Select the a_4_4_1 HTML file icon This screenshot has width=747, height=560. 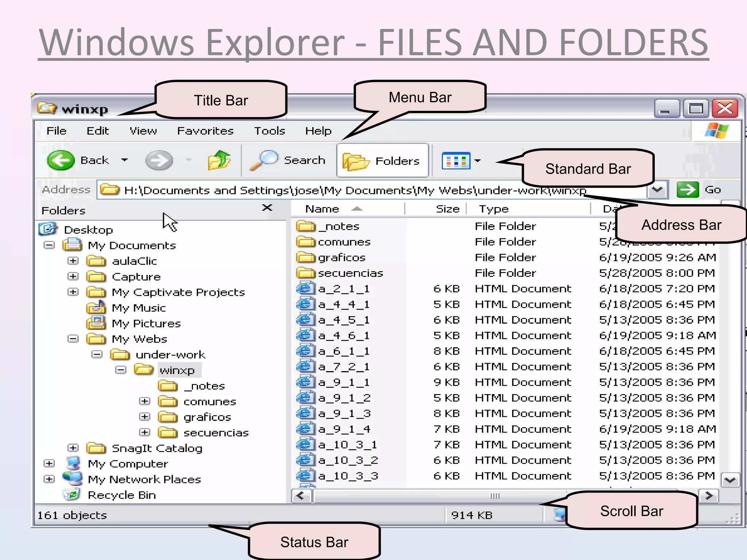pyautogui.click(x=305, y=304)
